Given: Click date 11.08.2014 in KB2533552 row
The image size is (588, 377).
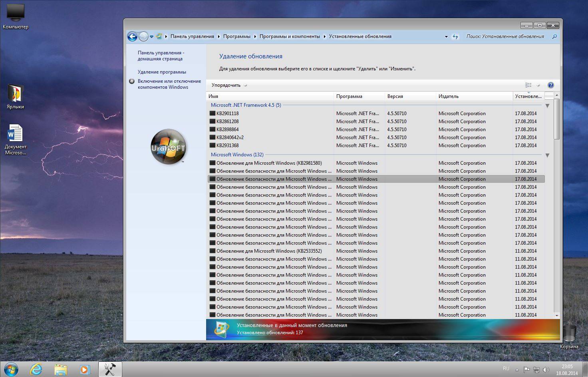Looking at the screenshot, I should 526,251.
